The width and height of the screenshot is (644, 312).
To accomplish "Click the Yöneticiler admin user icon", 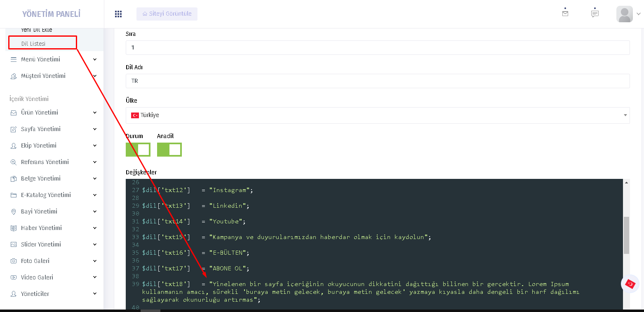I will 14,294.
